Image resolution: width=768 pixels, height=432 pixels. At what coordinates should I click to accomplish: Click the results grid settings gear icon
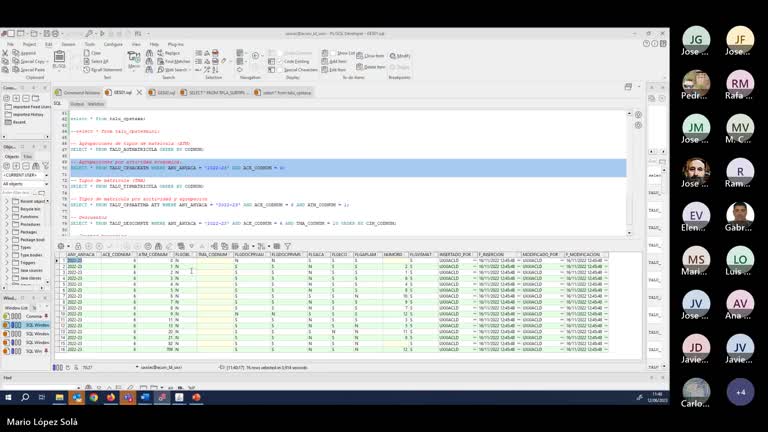pos(61,246)
